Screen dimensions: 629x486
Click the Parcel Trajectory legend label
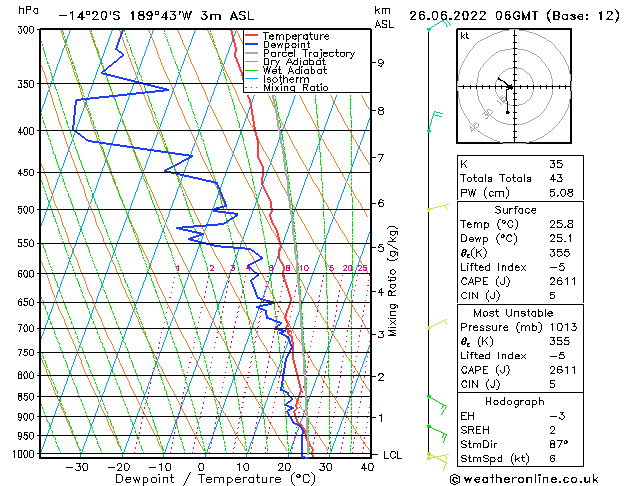pos(309,53)
